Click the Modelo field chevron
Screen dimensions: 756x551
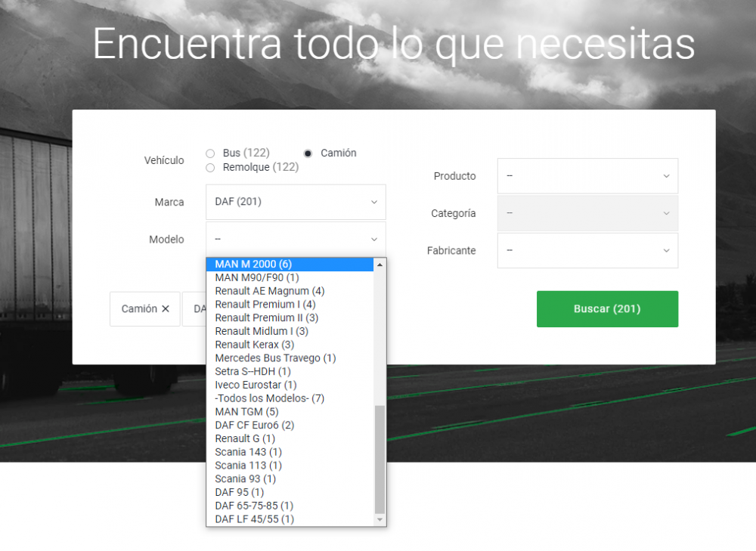coord(373,239)
